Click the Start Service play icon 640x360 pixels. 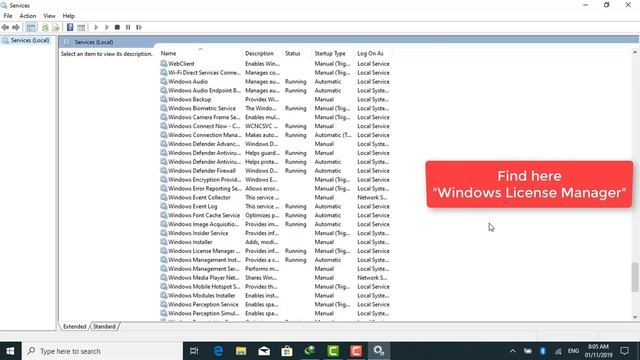(96, 27)
